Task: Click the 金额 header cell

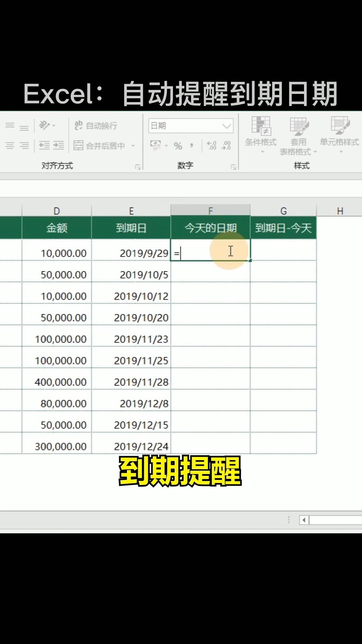Action: tap(57, 228)
